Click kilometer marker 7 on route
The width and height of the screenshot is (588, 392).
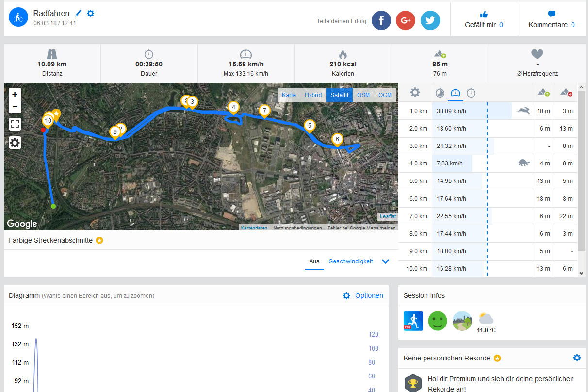click(x=264, y=112)
